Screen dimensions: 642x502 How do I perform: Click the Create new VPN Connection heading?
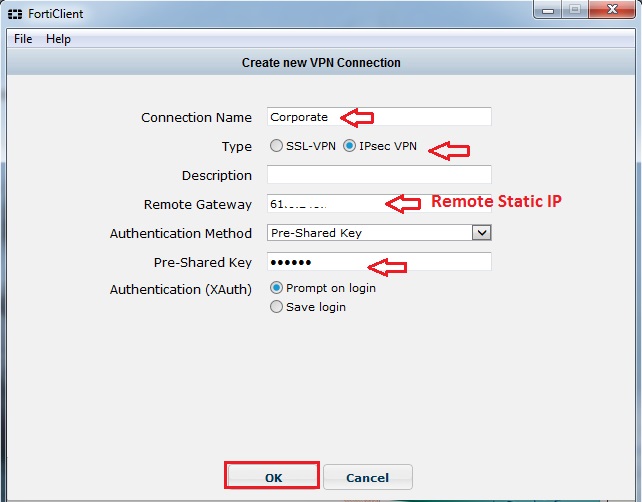coord(321,63)
